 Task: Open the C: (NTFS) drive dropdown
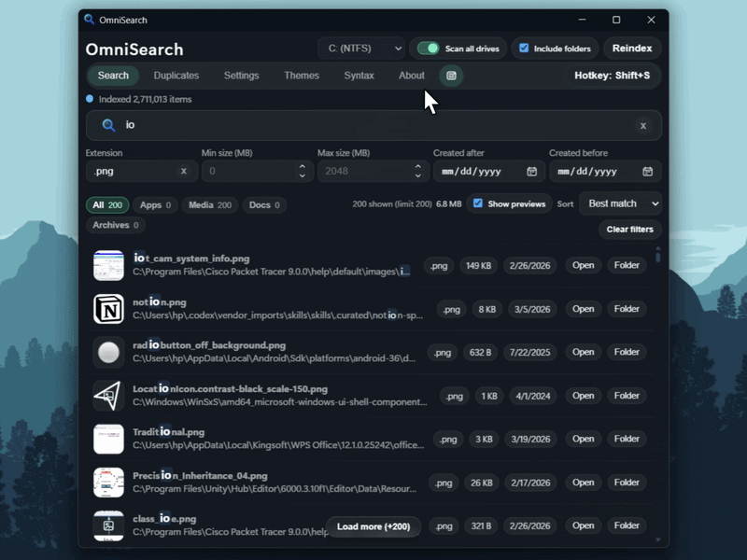tap(361, 49)
